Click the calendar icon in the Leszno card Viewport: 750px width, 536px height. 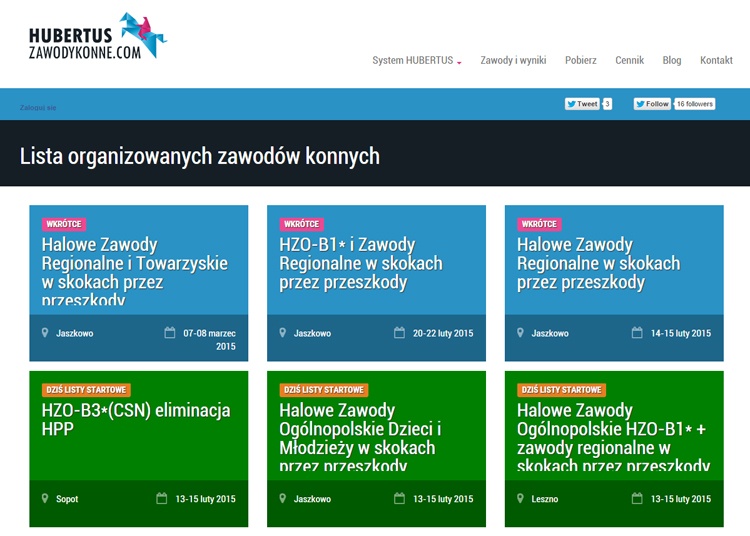[637, 499]
